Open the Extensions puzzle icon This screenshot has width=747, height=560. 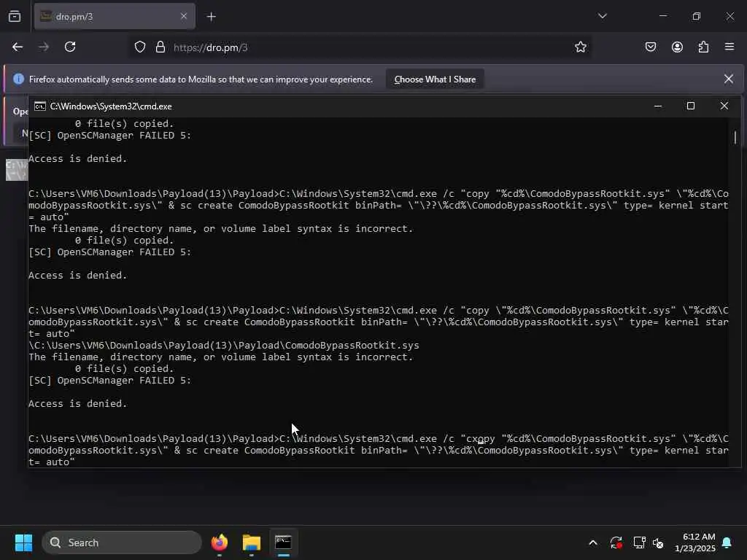pos(703,47)
